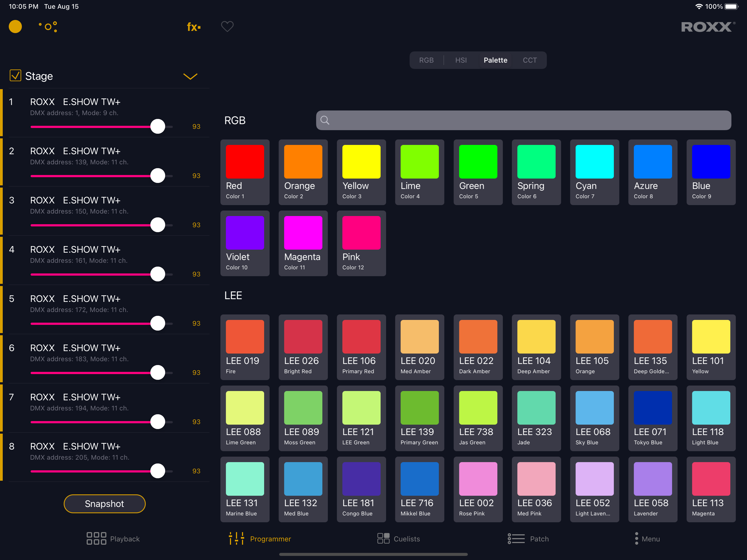The image size is (747, 560).
Task: Open the Menu three-dots icon
Action: [x=637, y=539]
